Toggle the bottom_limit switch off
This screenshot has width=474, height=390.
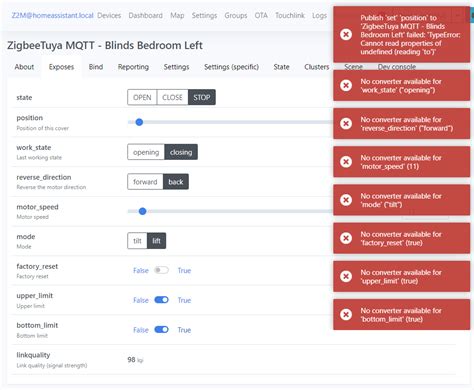(161, 330)
